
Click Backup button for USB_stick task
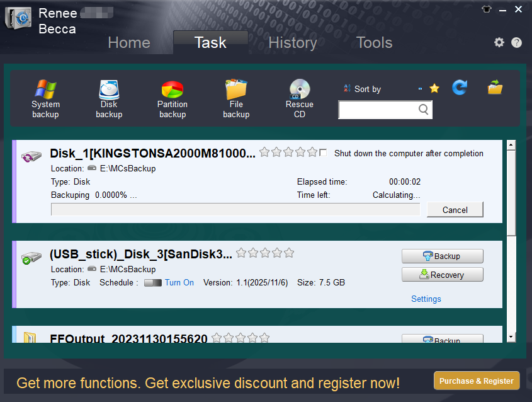tap(443, 256)
